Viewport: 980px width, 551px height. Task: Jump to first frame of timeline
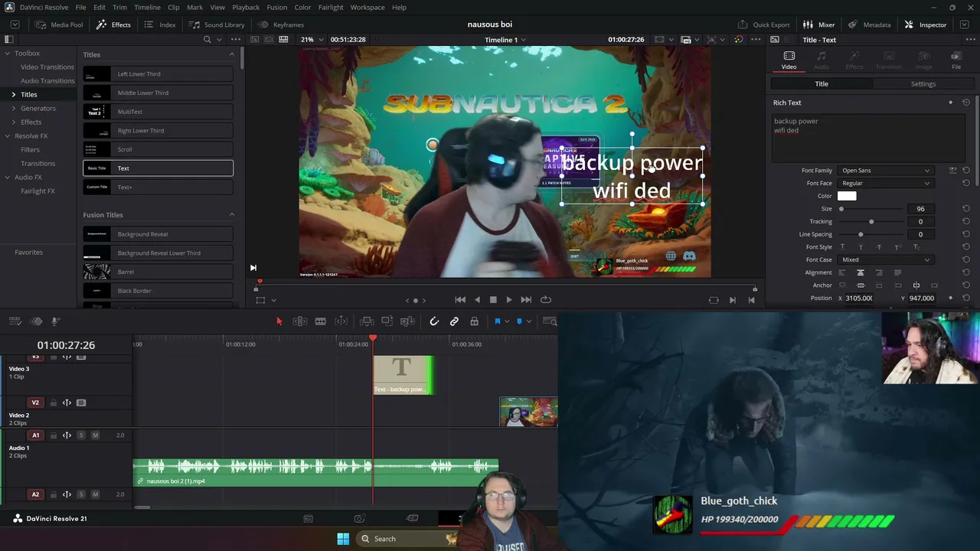460,300
